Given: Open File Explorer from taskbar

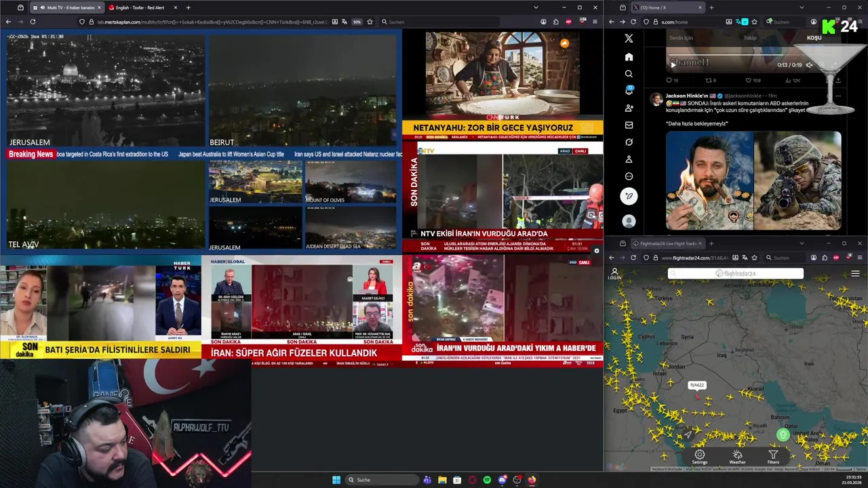Looking at the screenshot, I should click(442, 480).
